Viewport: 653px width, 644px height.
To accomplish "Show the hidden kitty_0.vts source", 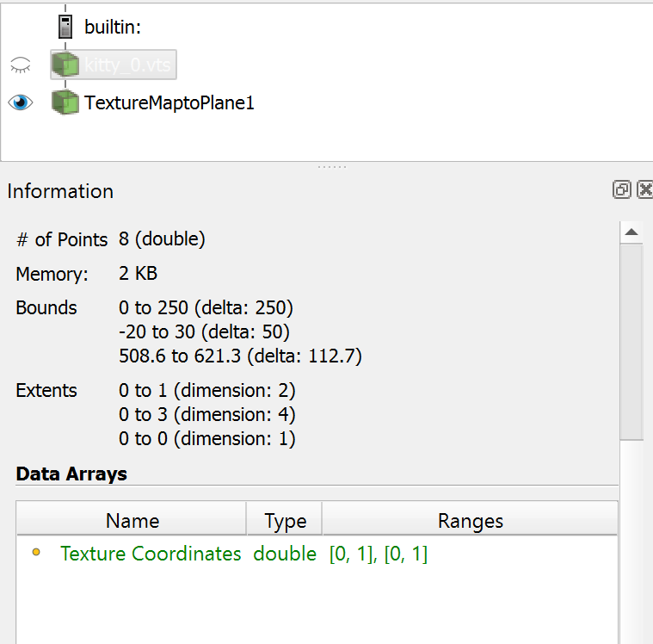I will [x=20, y=65].
